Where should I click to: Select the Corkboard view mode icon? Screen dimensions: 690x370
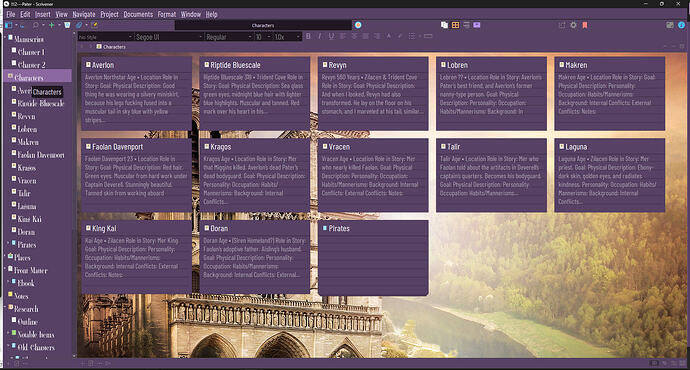coord(455,25)
